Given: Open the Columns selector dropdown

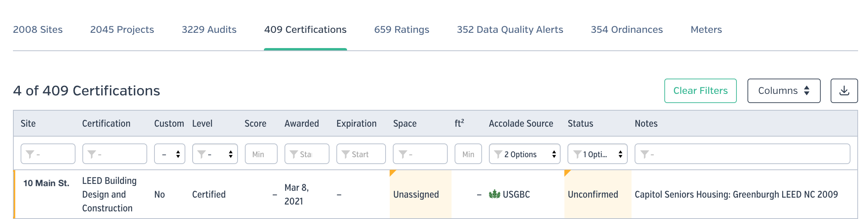Looking at the screenshot, I should coord(784,91).
